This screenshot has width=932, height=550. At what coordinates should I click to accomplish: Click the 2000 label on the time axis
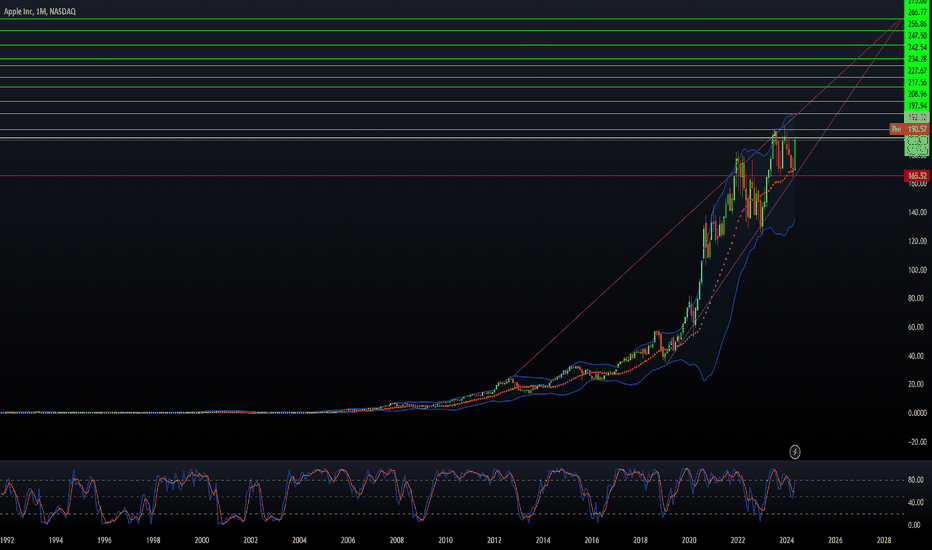[x=201, y=540]
